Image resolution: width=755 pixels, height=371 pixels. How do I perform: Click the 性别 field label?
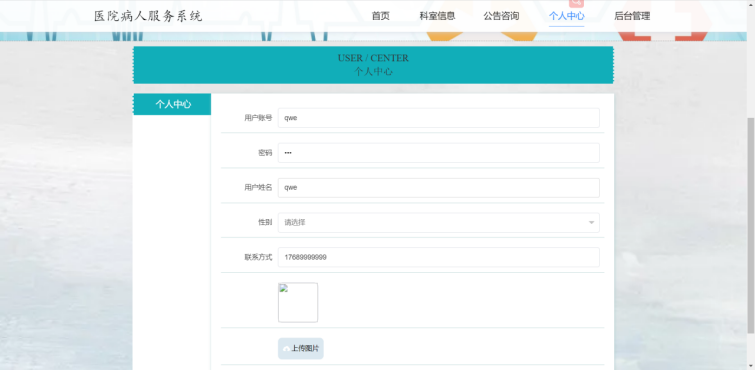click(x=265, y=223)
